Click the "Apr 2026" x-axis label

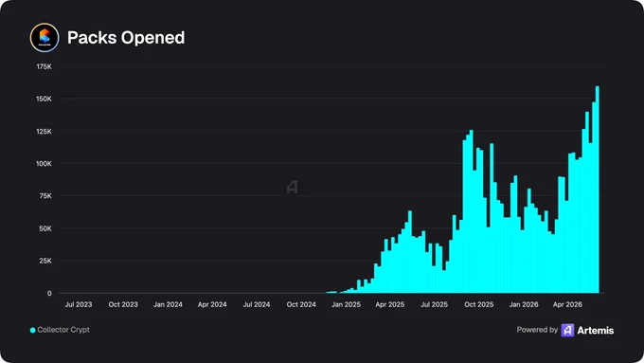[x=567, y=304]
